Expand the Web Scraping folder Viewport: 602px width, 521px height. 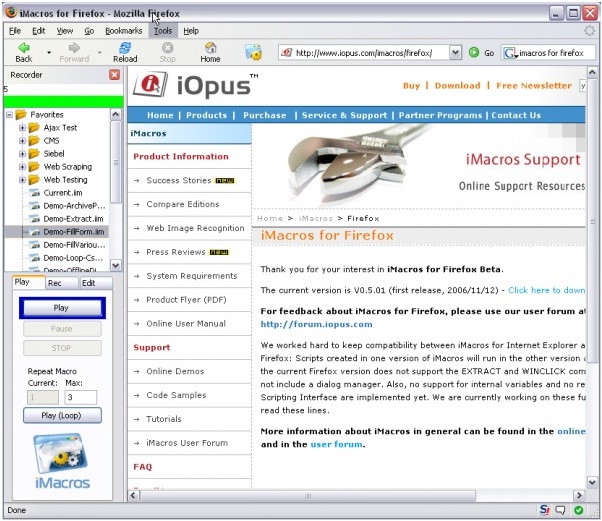(22, 167)
